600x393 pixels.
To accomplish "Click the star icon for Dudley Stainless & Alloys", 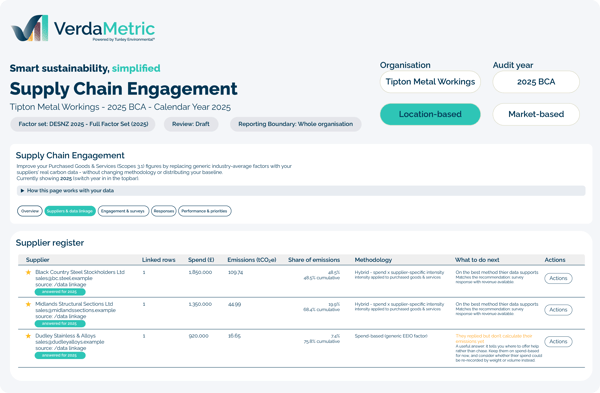I will click(28, 336).
